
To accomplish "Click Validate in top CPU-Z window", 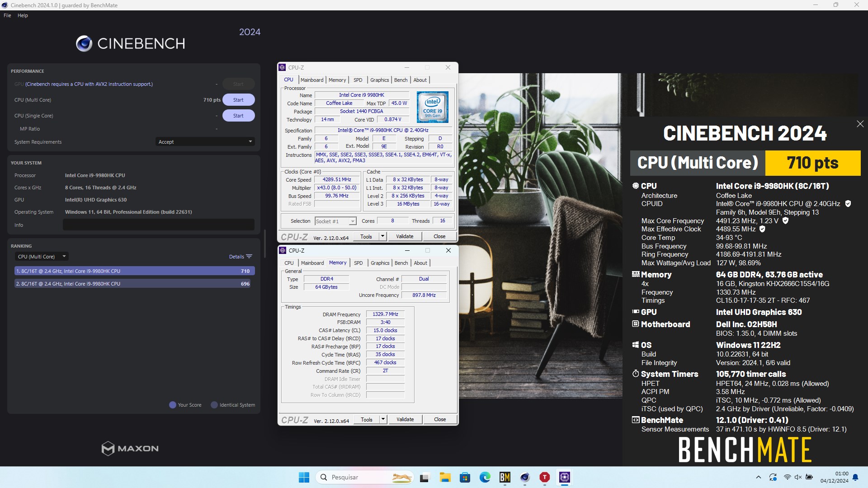I will coord(405,236).
